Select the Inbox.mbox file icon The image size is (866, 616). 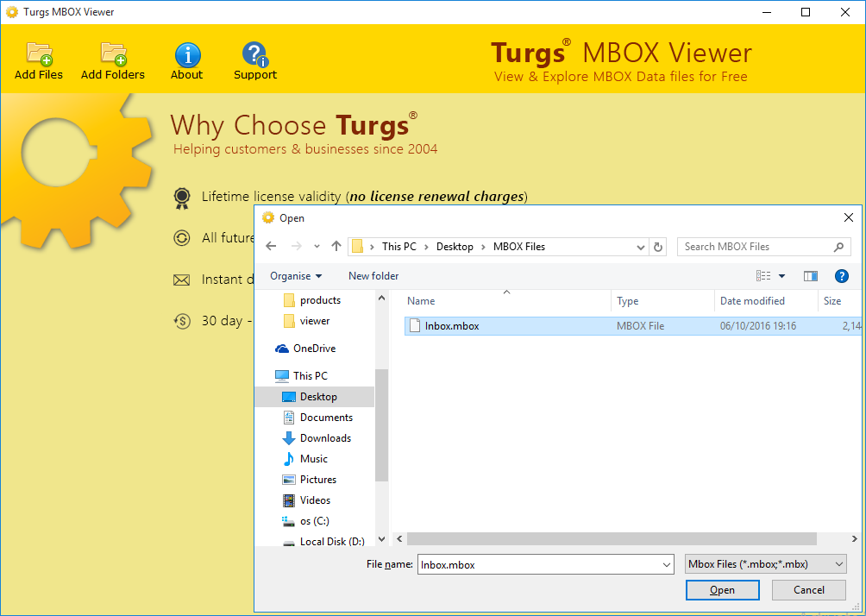(x=416, y=326)
